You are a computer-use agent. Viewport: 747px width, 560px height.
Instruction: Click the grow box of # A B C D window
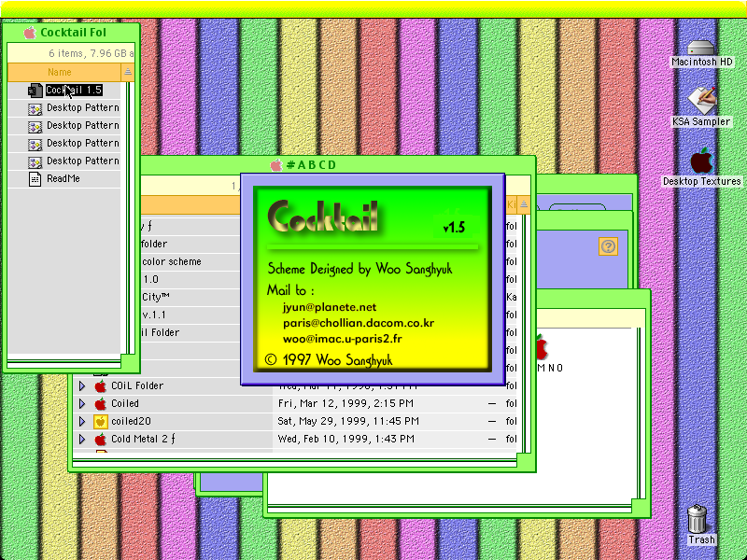tap(524, 461)
